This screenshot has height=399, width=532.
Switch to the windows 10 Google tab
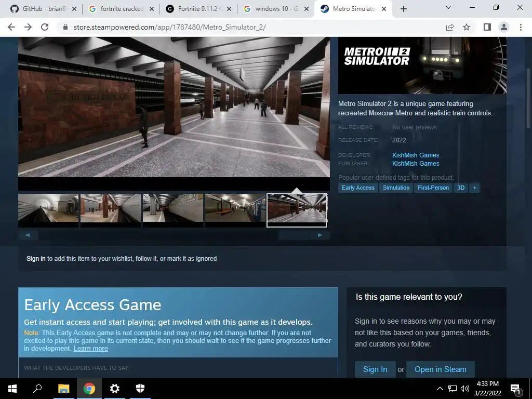(x=275, y=9)
